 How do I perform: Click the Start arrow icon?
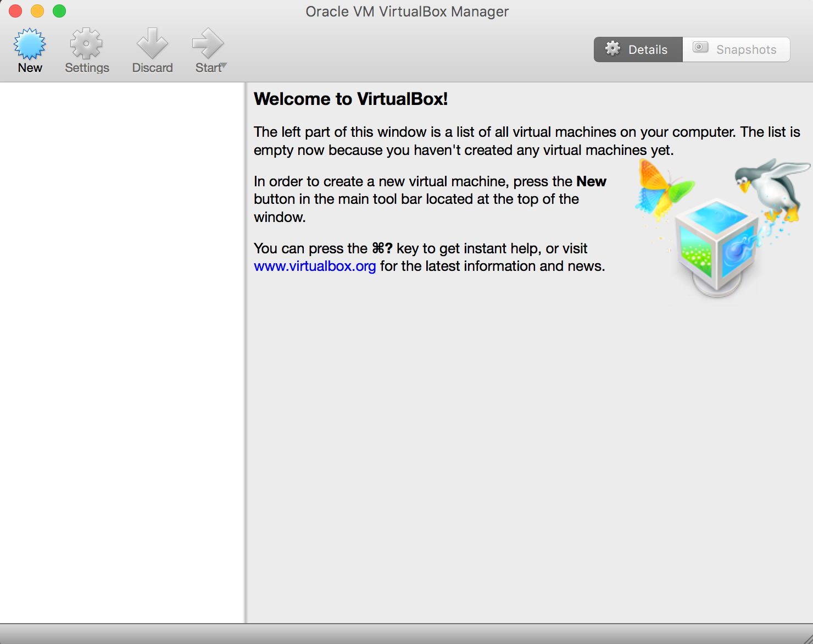click(208, 44)
